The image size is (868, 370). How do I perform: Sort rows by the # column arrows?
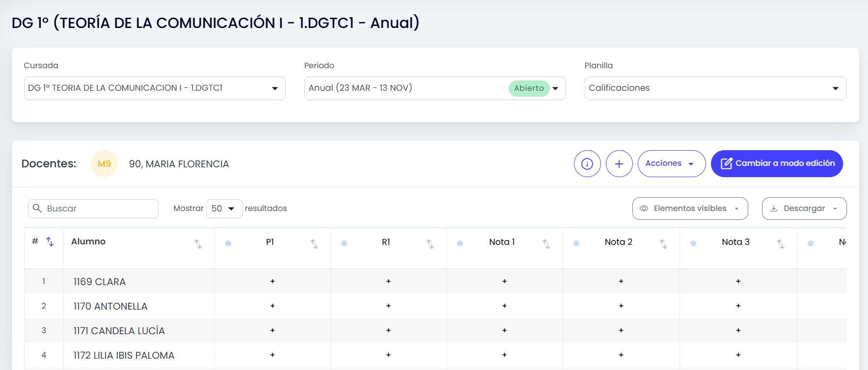(x=50, y=241)
